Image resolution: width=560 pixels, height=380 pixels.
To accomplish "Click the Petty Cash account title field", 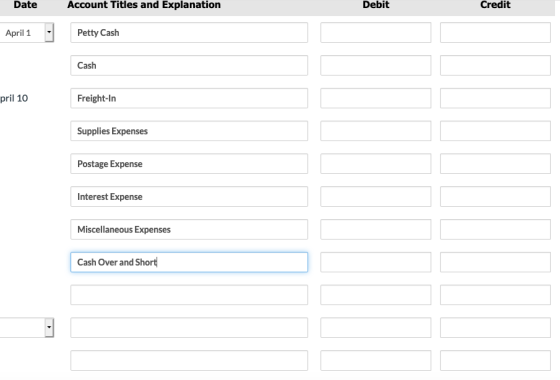I will tap(189, 32).
